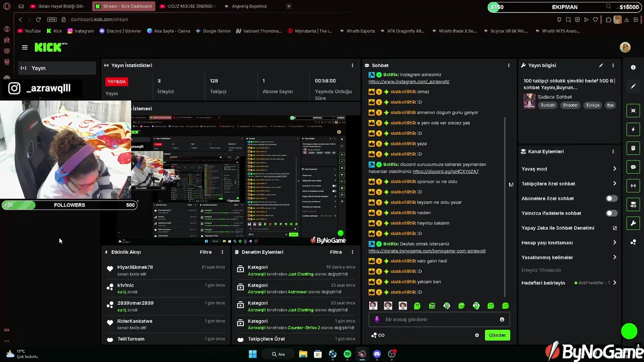Screen dimensions: 644x362
Task: Open the YouTube bookmark
Action: (29, 31)
